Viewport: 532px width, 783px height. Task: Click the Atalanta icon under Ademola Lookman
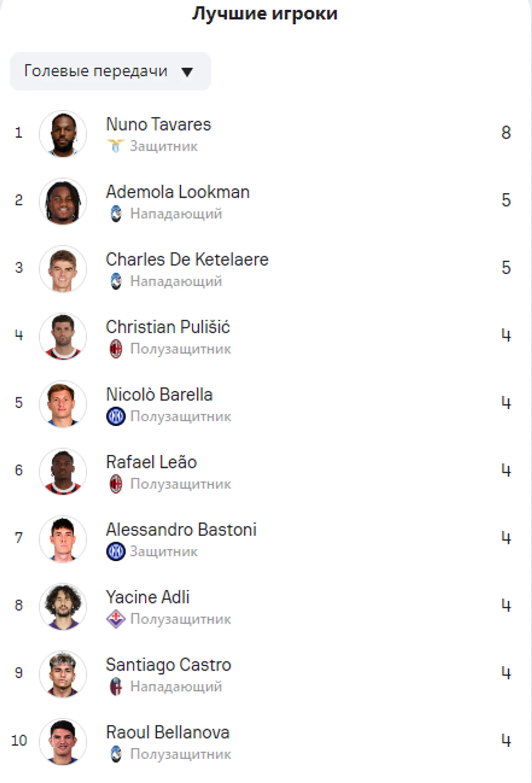point(116,214)
